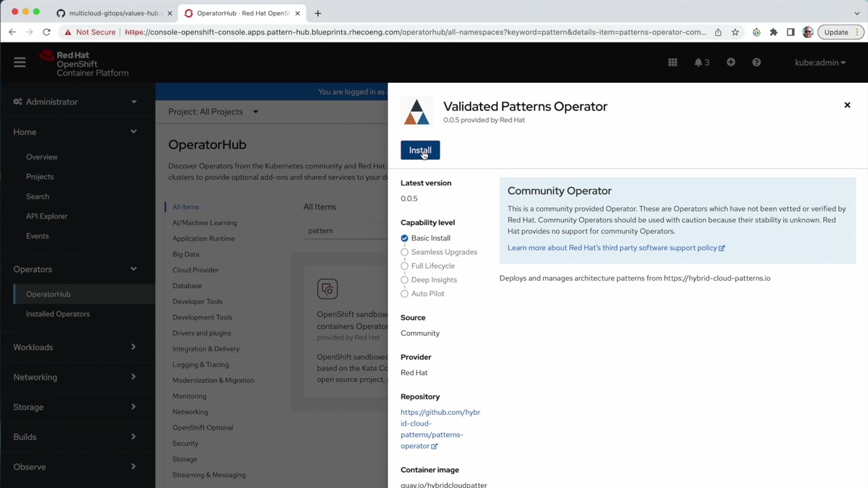The height and width of the screenshot is (488, 868).
Task: Click the Install button
Action: (420, 150)
